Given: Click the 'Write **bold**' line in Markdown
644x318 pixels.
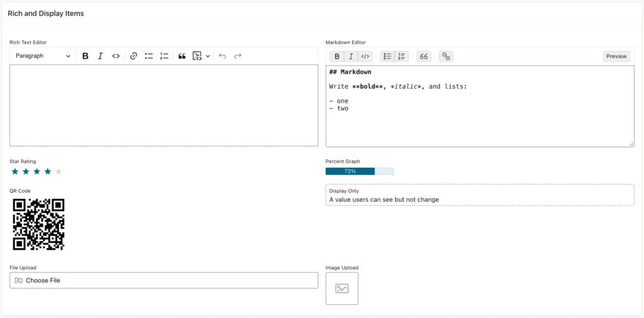Looking at the screenshot, I should point(398,87).
